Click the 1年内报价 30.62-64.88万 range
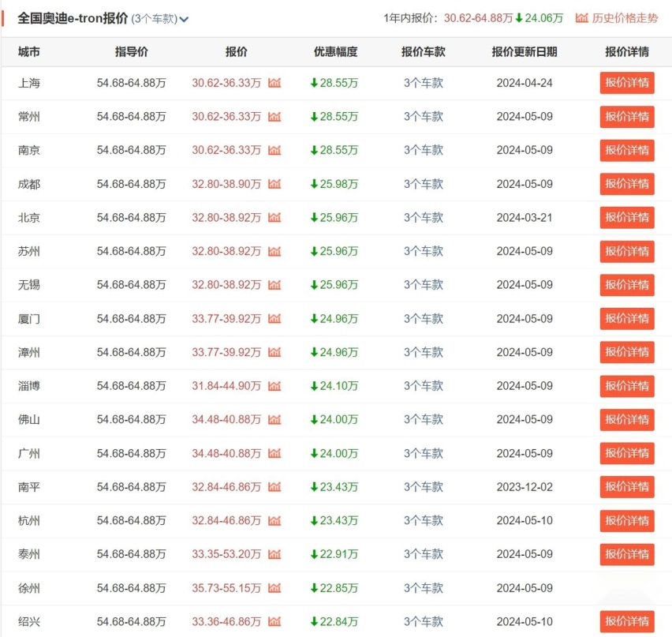Viewport: 672px width, 637px height. pos(478,18)
